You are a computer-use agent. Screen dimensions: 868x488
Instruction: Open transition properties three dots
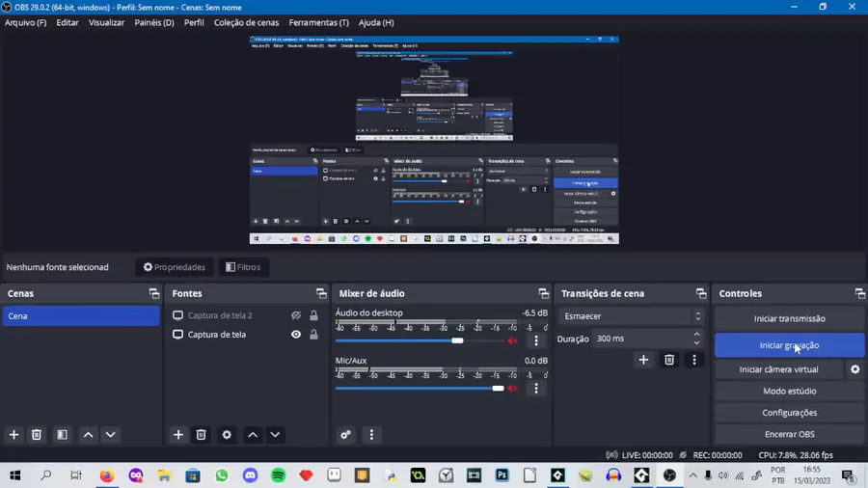[694, 360]
